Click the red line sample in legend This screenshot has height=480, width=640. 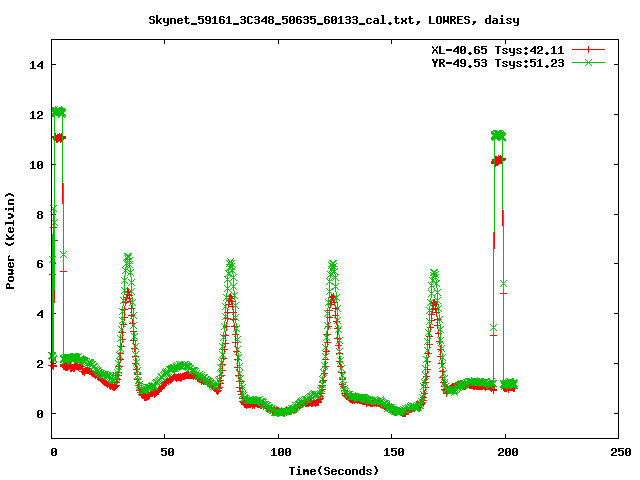coord(588,50)
